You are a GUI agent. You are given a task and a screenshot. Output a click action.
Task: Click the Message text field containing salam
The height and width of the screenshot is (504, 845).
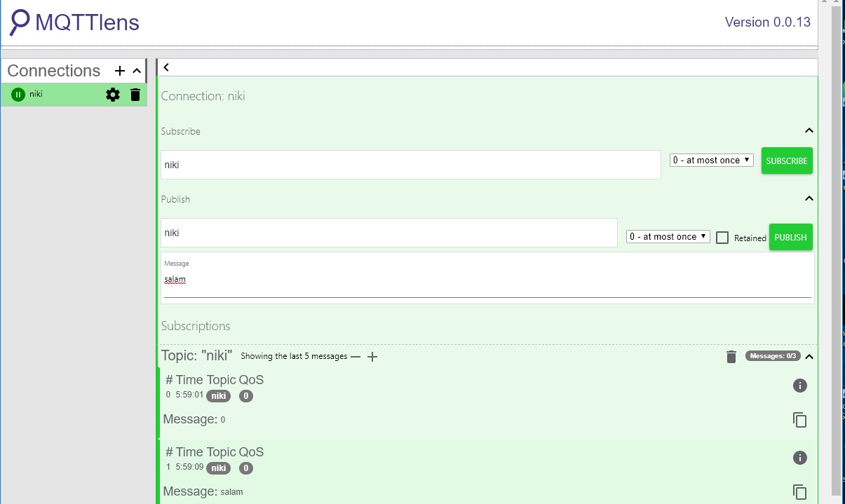[x=487, y=280]
